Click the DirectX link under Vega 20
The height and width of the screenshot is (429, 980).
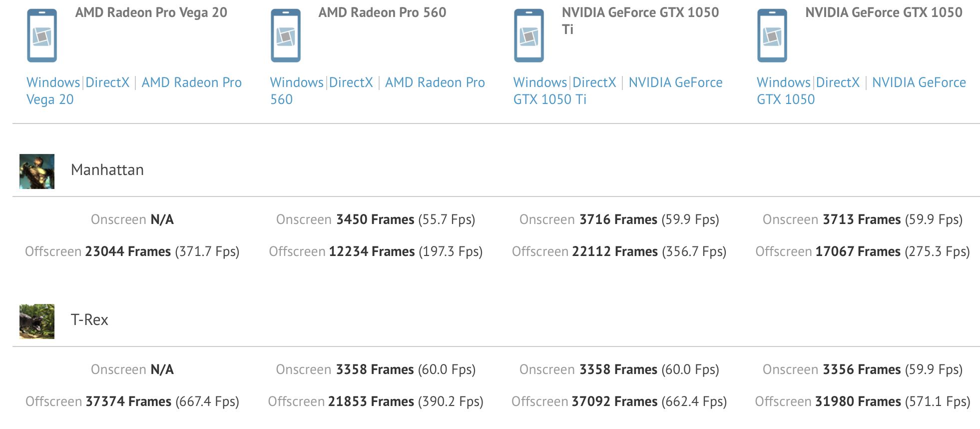coord(107,82)
